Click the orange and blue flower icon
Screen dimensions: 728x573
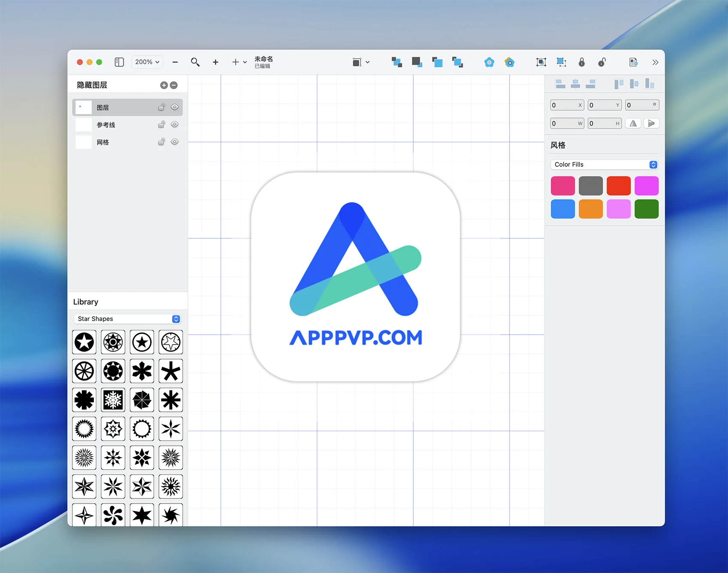pos(509,63)
